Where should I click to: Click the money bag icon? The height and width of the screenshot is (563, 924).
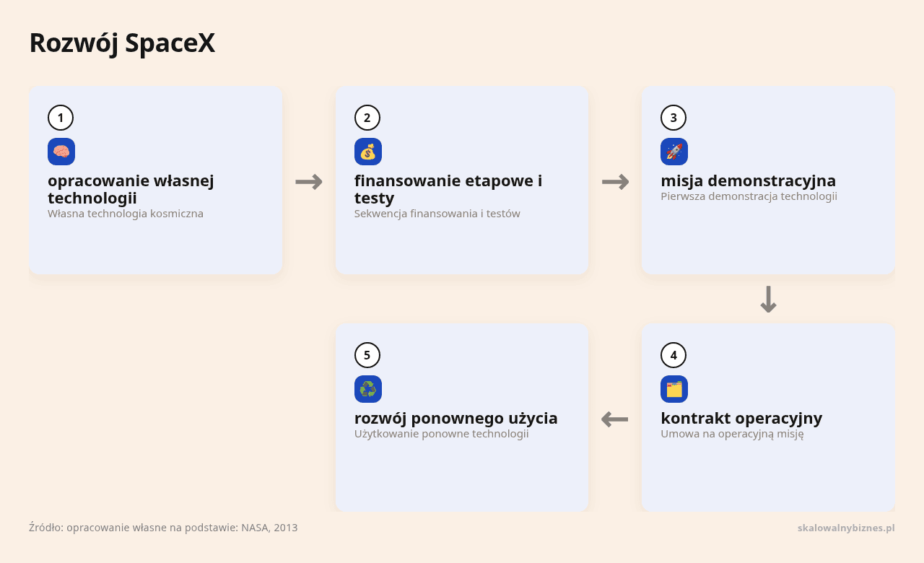368,152
